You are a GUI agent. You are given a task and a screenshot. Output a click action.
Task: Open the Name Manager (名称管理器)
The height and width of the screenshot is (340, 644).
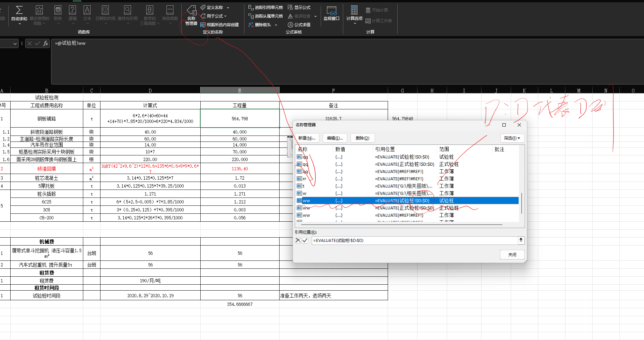pyautogui.click(x=191, y=15)
